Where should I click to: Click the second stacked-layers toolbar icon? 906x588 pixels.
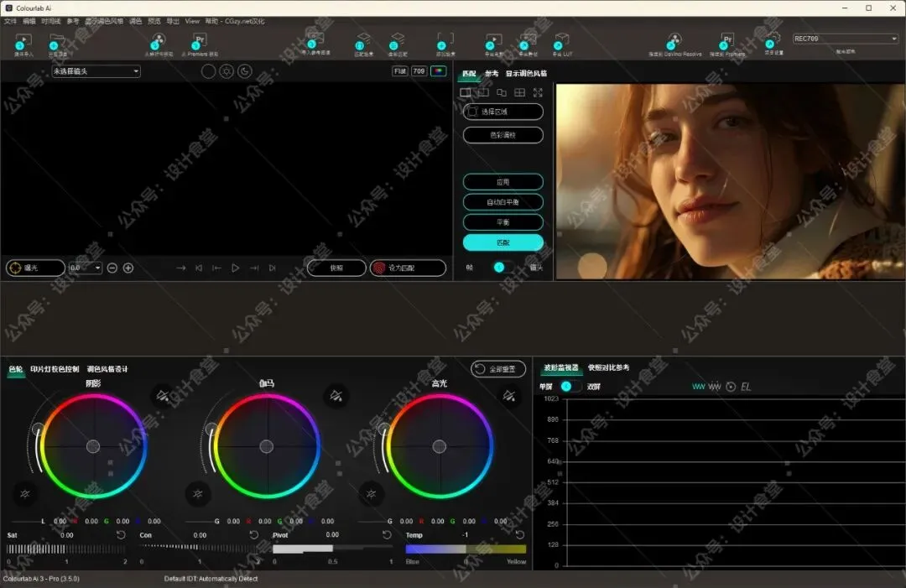point(397,43)
